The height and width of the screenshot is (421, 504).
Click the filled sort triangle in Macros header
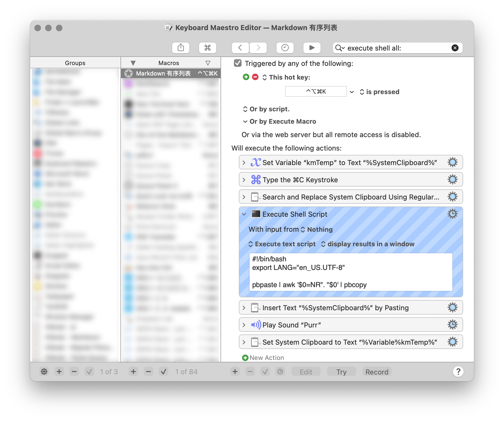133,63
